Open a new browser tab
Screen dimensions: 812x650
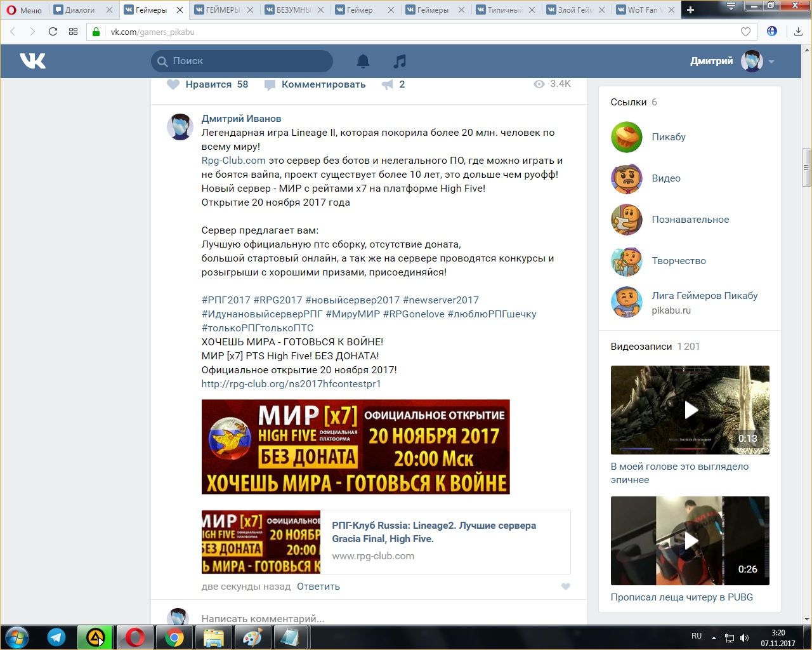coord(690,10)
